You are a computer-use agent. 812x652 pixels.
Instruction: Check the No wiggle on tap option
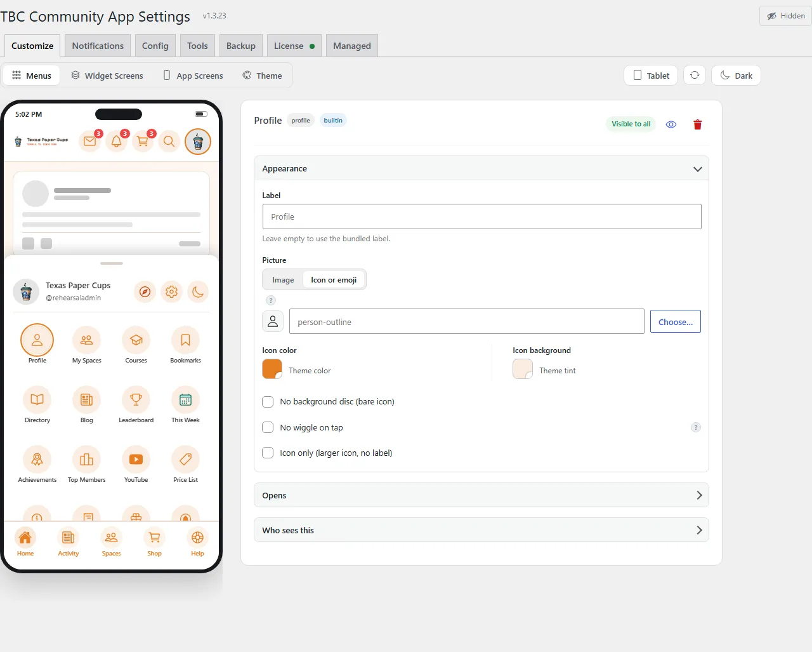coord(268,427)
